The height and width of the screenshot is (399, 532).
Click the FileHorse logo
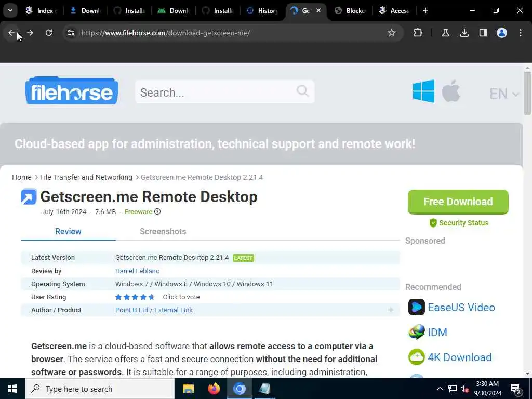(x=72, y=90)
